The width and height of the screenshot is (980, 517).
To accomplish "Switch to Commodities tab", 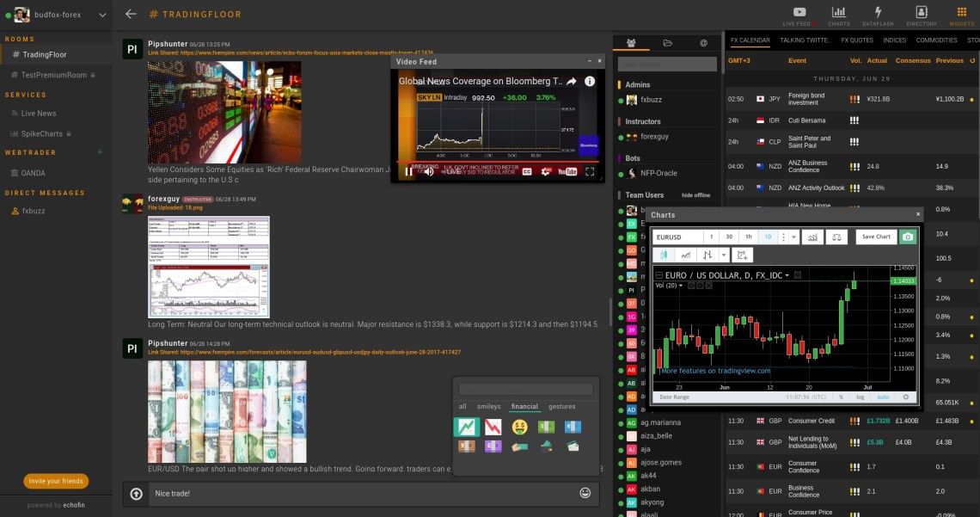I will (x=936, y=40).
